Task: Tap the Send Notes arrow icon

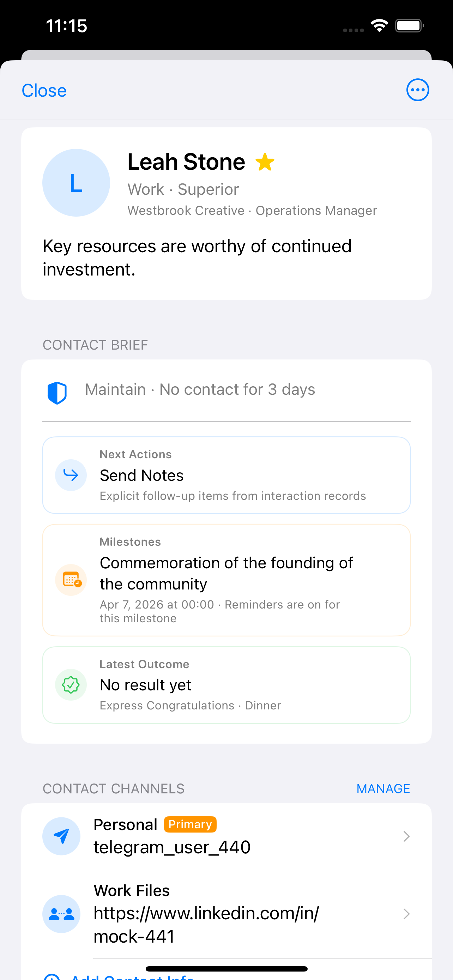Action: pos(71,475)
